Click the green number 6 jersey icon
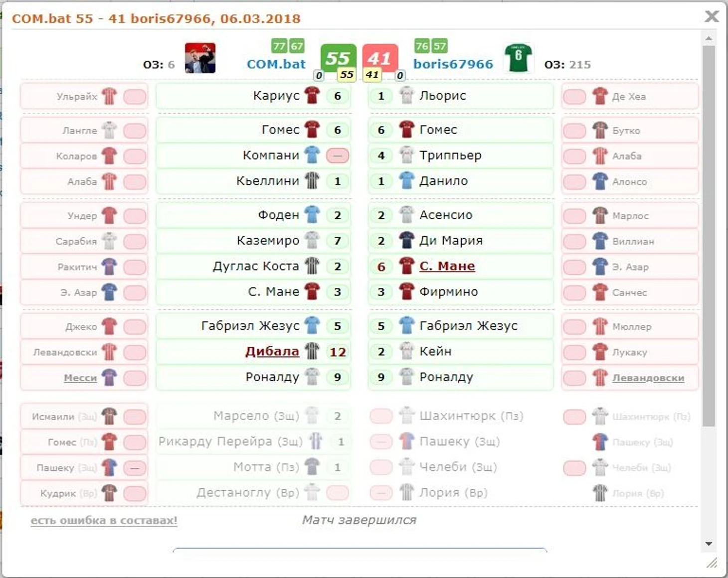728x578 pixels. (x=519, y=58)
